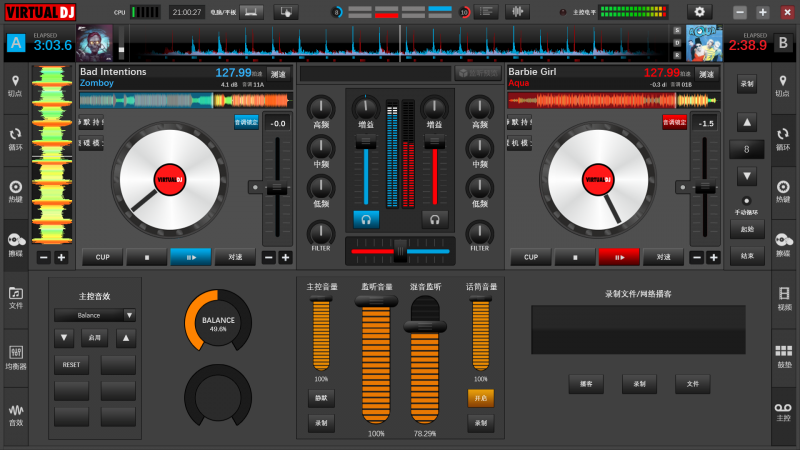Click the BALANCE knob

218,322
